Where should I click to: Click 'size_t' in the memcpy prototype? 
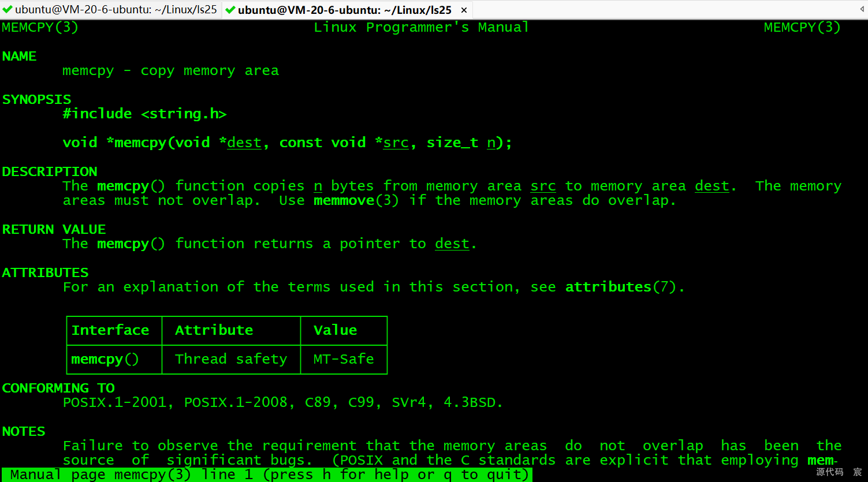pos(452,143)
